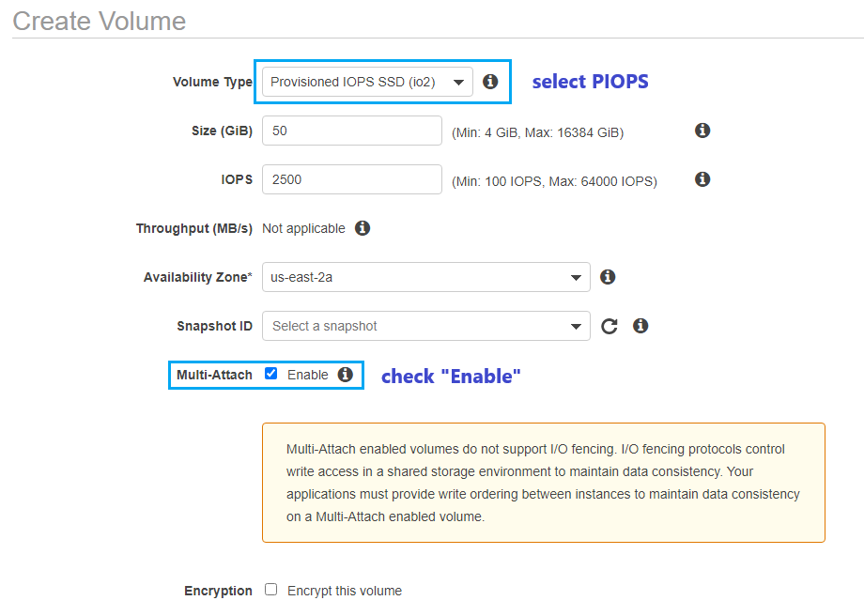The width and height of the screenshot is (864, 616).
Task: Open the Throughput (MB/s) info icon
Action: [363, 228]
